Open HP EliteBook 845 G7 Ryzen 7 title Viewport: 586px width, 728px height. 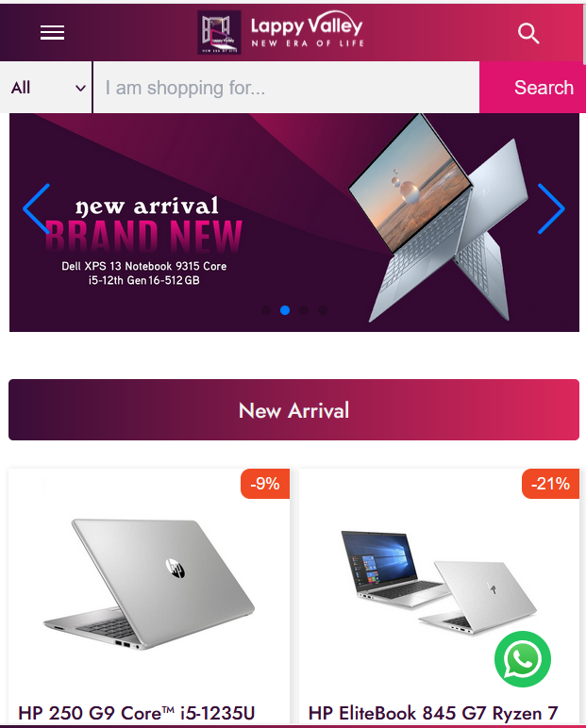pos(433,713)
